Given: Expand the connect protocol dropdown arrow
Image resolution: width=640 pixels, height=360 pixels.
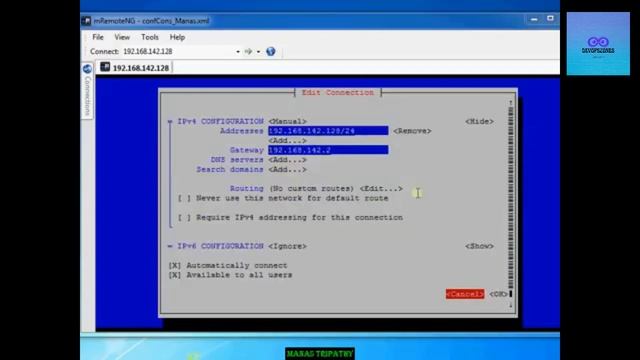Looking at the screenshot, I should coord(258,52).
